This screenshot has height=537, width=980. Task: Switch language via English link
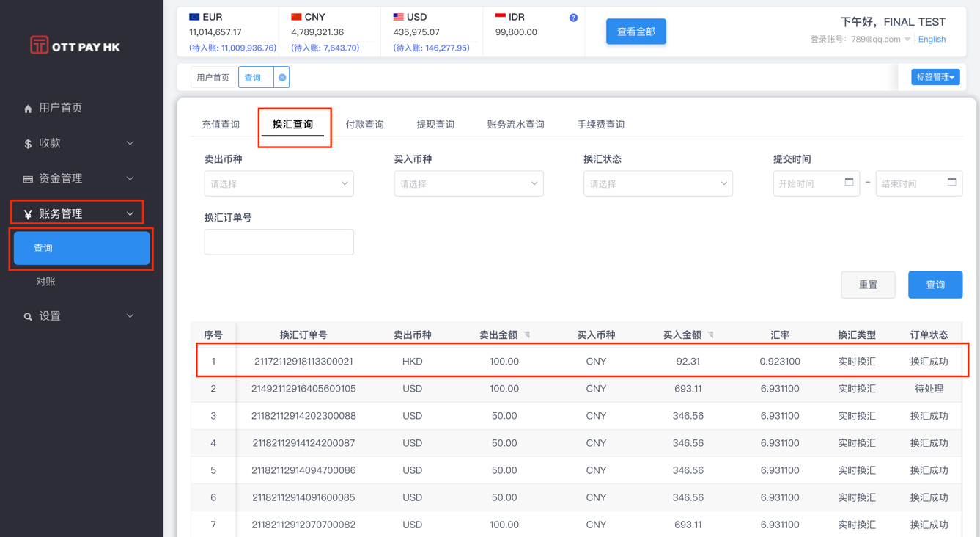coord(932,40)
